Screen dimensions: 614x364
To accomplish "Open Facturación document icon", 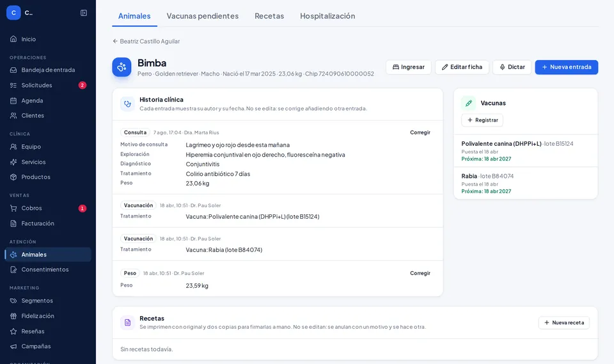I will point(13,223).
